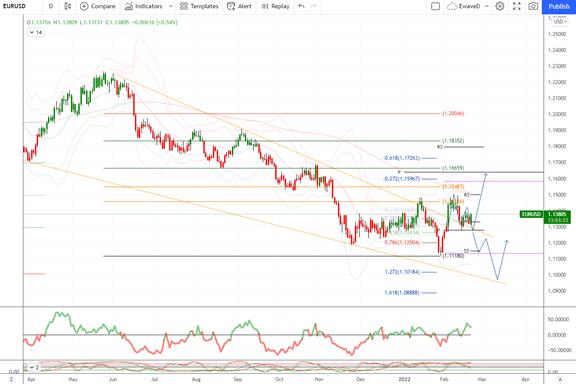Viewport: 576px width, 384px height.
Task: Create an Alert from toolbar
Action: (x=239, y=6)
